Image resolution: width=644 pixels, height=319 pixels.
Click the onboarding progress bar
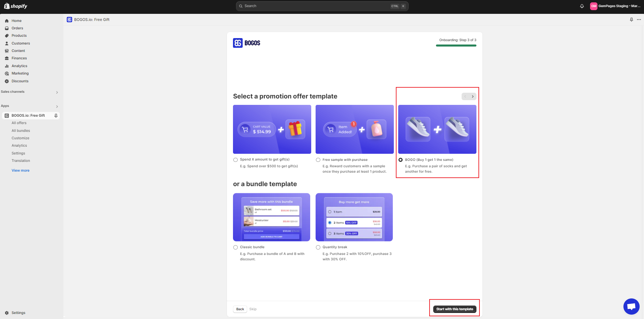coord(456,45)
